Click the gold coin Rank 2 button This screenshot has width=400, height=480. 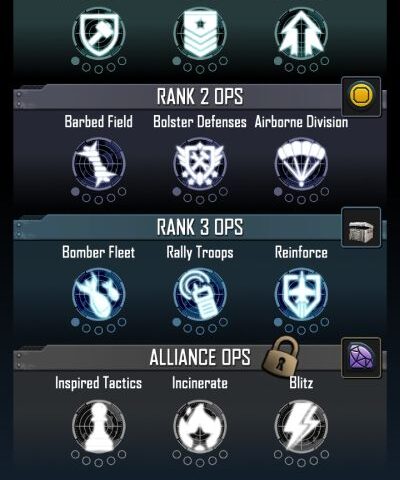tap(361, 97)
